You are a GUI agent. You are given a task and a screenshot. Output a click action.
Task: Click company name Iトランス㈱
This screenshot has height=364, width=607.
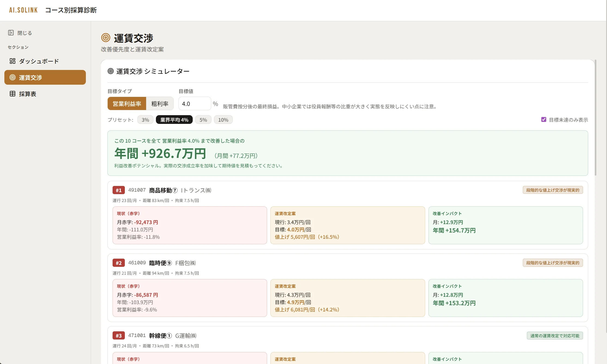click(x=196, y=190)
